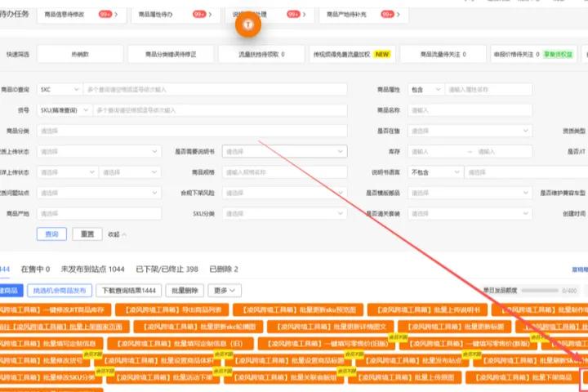Switch to the 已下架/已终止 398 tab
Viewport: 588px width, 392px height.
pyautogui.click(x=167, y=269)
